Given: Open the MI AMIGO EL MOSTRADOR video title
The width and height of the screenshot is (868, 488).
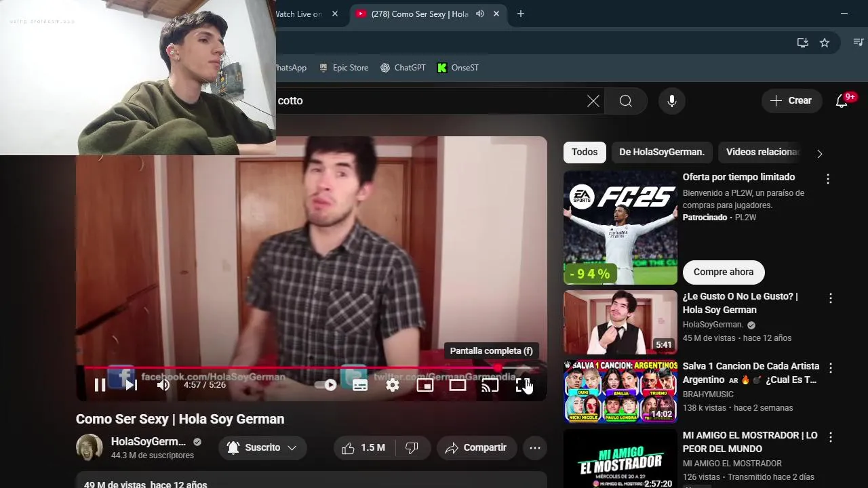Looking at the screenshot, I should tap(750, 442).
